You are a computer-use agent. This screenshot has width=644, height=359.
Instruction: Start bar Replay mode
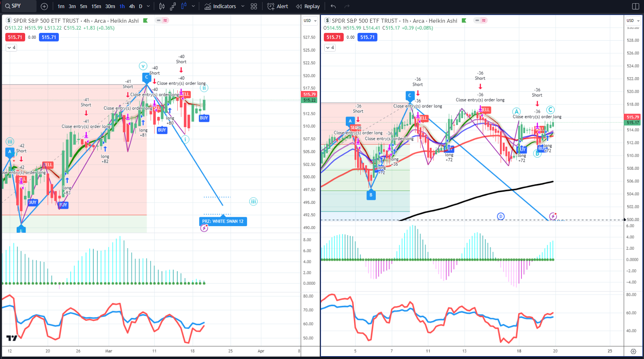pyautogui.click(x=308, y=6)
